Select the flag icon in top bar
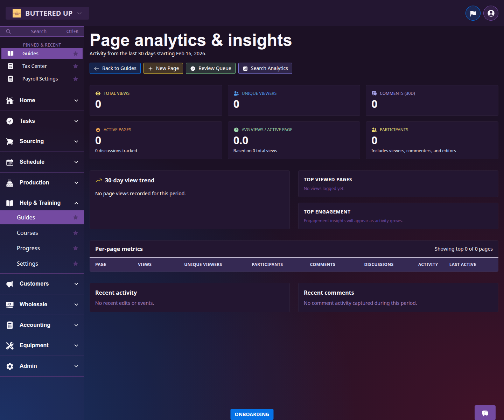This screenshot has height=420, width=504. [x=473, y=13]
